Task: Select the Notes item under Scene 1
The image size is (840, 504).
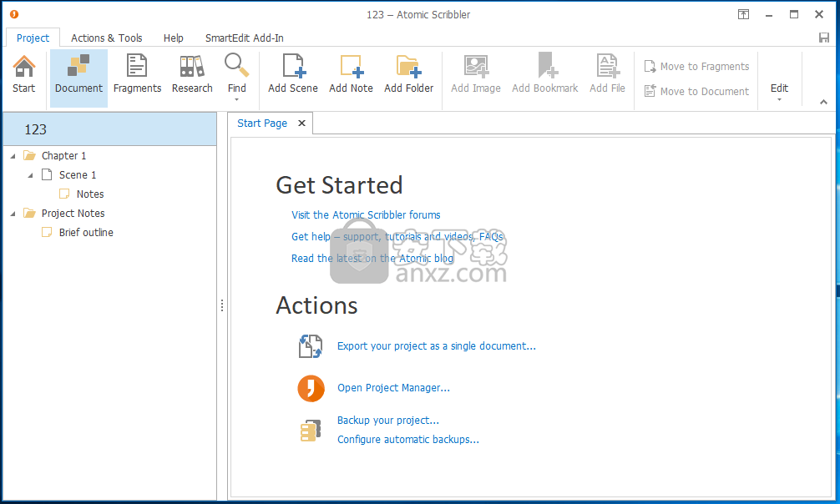Action: (90, 194)
